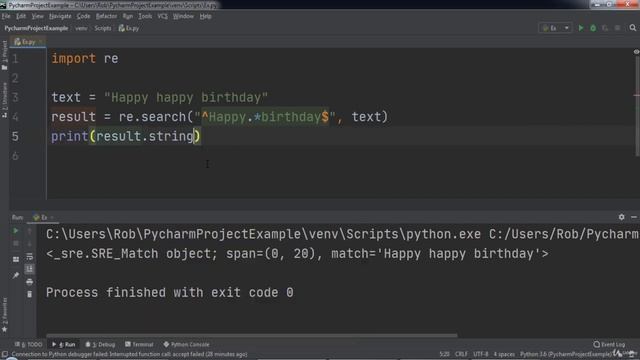Click "Process finished with exit code 0" text
640x360 pixels.
point(169,293)
